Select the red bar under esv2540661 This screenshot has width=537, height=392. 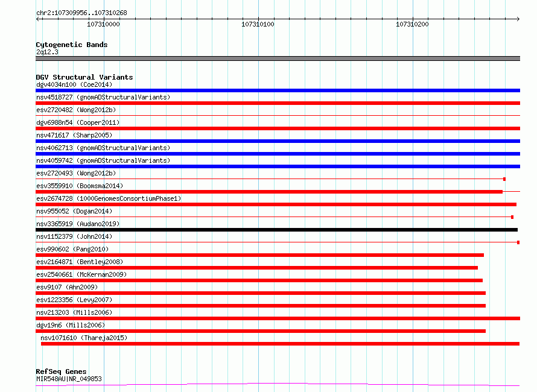(x=259, y=280)
